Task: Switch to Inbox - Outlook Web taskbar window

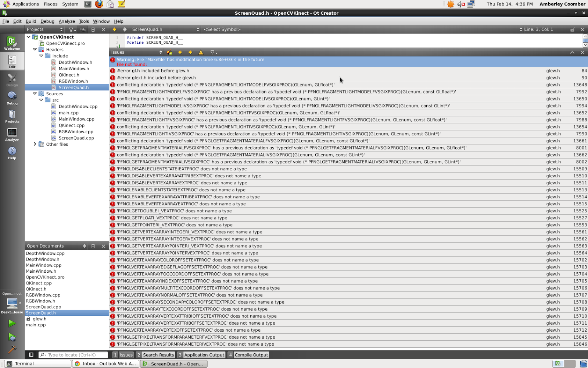Action: [105, 364]
